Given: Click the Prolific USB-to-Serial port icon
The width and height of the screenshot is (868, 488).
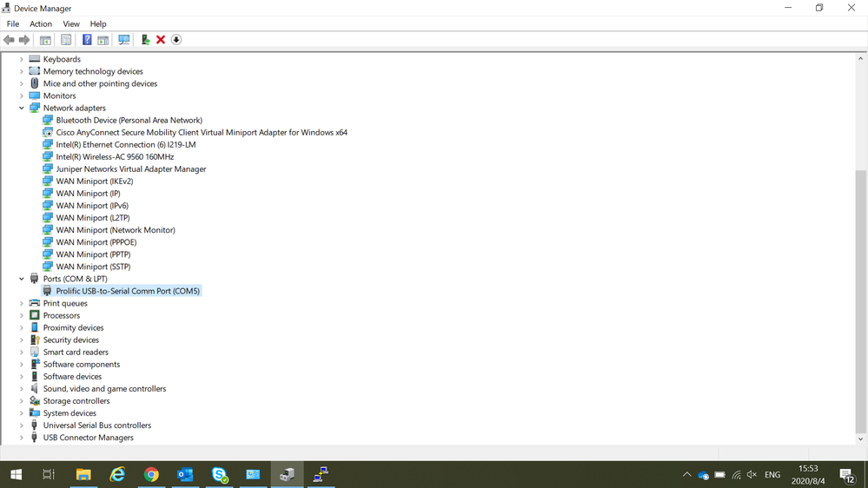Looking at the screenshot, I should click(x=48, y=291).
